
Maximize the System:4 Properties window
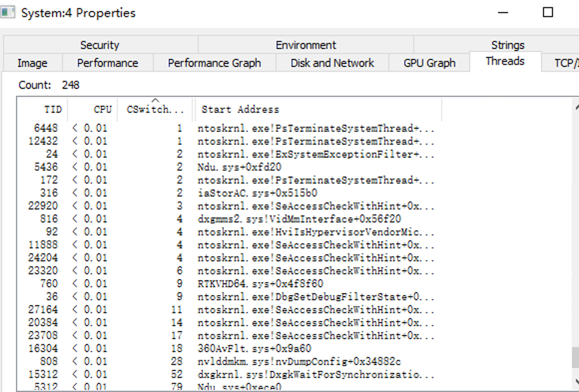pos(548,12)
